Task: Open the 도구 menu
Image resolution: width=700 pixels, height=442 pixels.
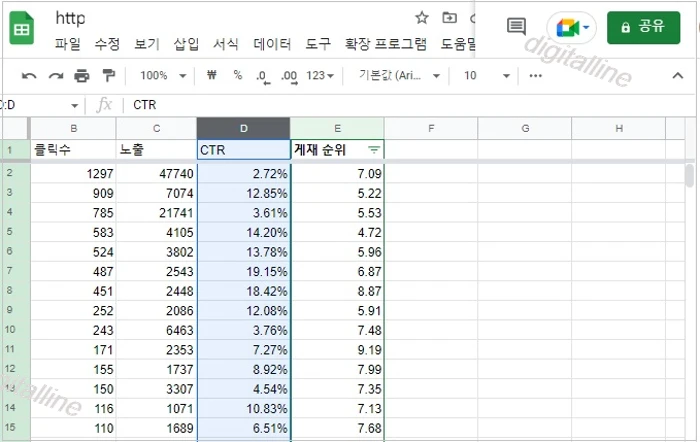Action: pos(318,44)
